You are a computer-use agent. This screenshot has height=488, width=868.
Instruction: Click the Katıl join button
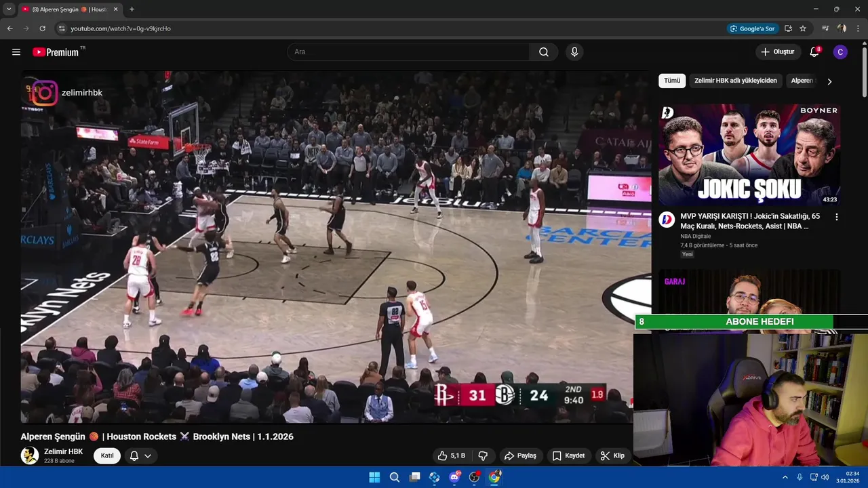coord(107,455)
